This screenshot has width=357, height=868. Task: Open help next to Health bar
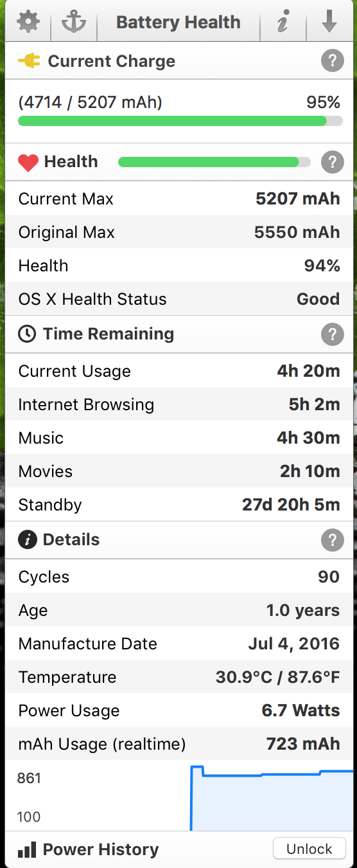coord(332,162)
